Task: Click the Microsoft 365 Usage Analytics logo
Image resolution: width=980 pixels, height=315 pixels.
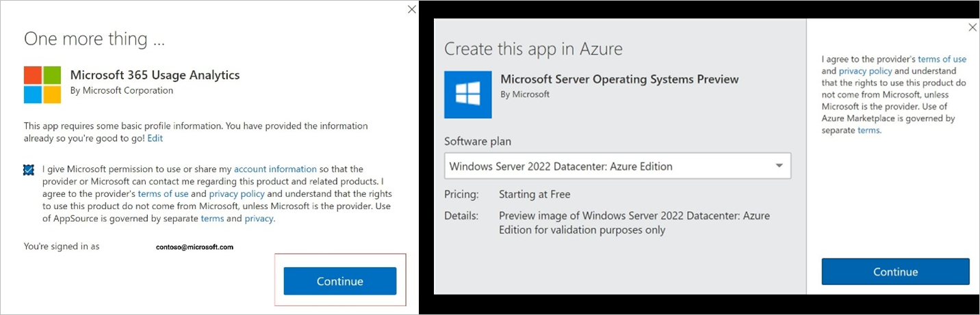Action: point(42,85)
